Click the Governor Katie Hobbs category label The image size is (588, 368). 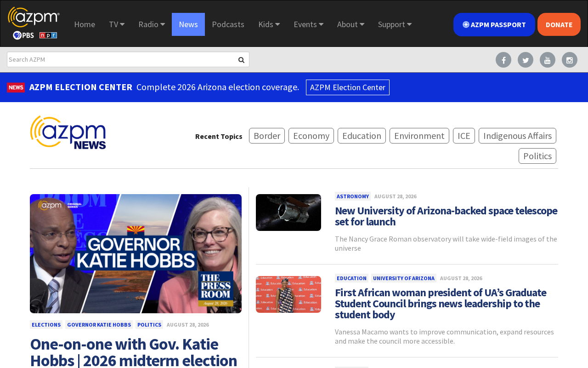99,325
